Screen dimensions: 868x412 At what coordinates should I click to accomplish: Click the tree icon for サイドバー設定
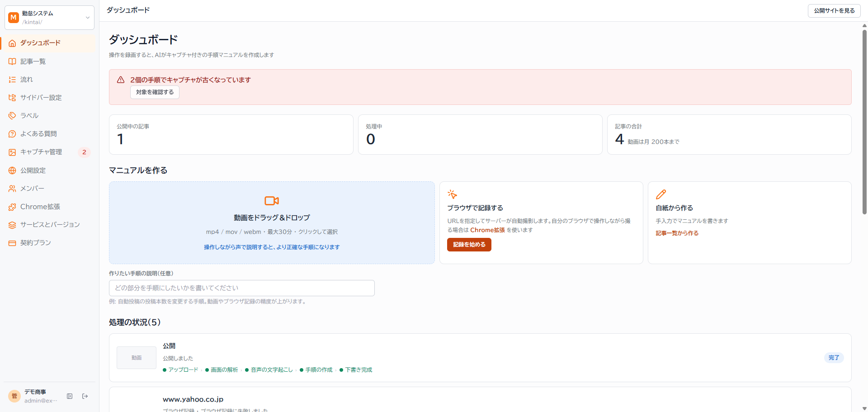pyautogui.click(x=12, y=98)
